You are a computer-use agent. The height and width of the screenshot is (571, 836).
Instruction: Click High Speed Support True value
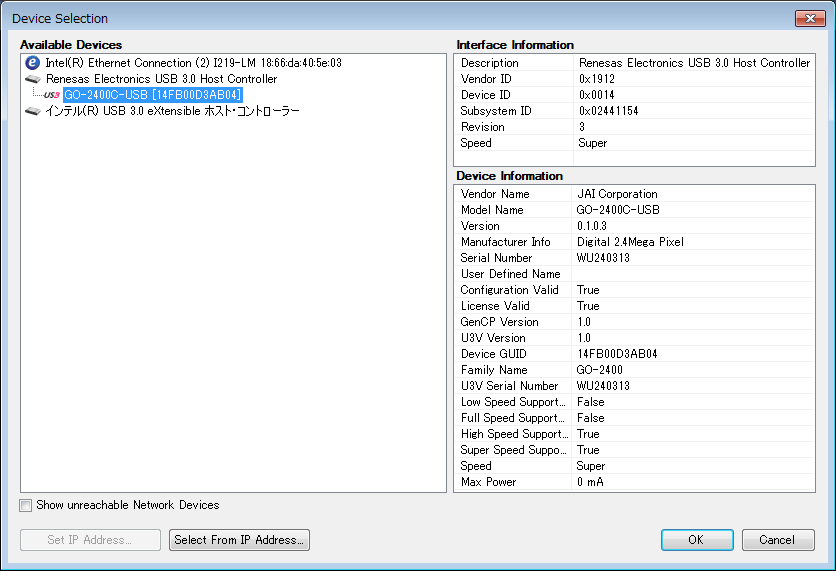point(588,434)
